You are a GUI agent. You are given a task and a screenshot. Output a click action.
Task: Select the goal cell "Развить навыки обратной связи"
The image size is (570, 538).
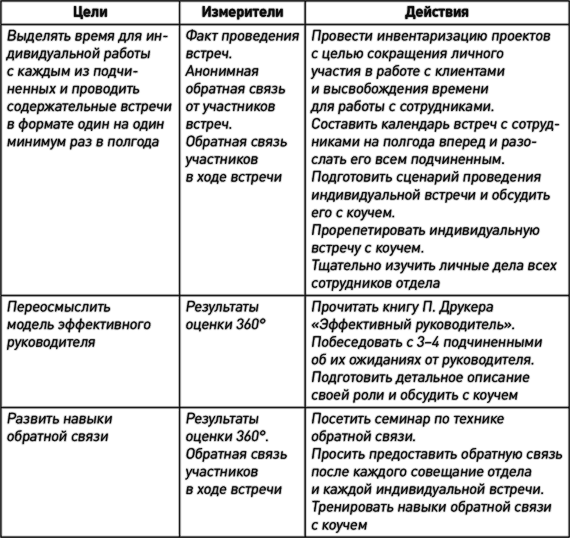pos(90,472)
